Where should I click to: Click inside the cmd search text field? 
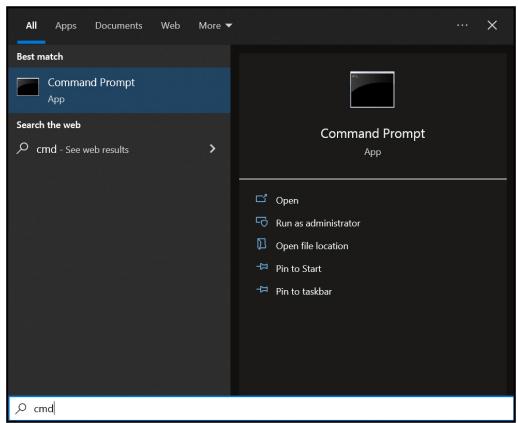tap(261, 408)
